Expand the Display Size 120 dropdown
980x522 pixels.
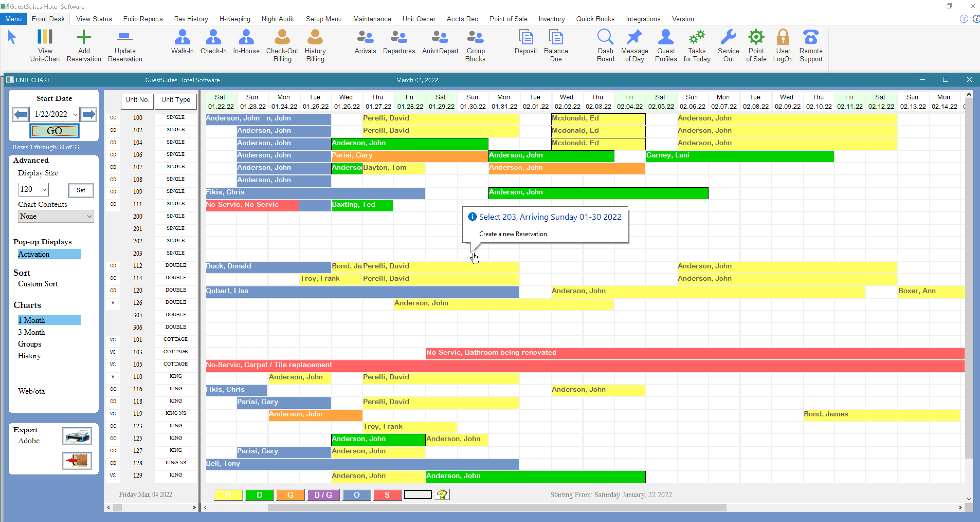pos(44,189)
